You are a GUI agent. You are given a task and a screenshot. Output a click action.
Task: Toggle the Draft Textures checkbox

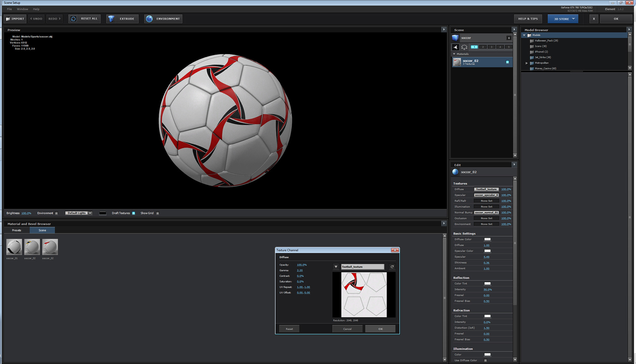pyautogui.click(x=133, y=213)
